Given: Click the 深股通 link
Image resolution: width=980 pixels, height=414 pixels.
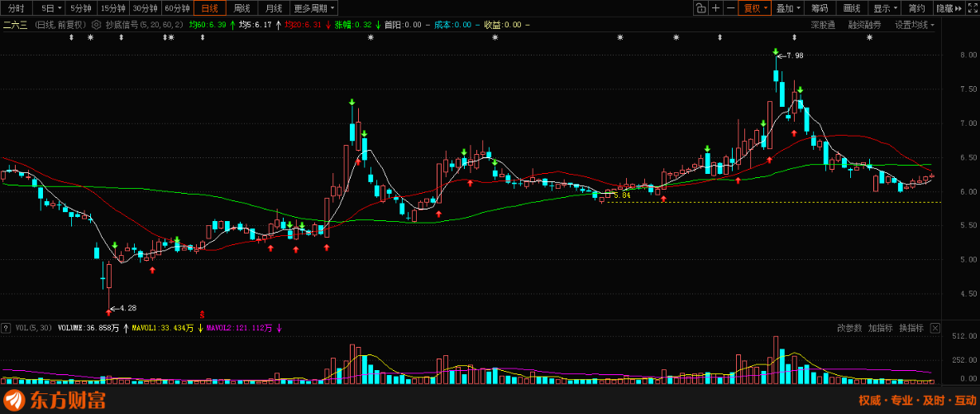Looking at the screenshot, I should (x=823, y=25).
